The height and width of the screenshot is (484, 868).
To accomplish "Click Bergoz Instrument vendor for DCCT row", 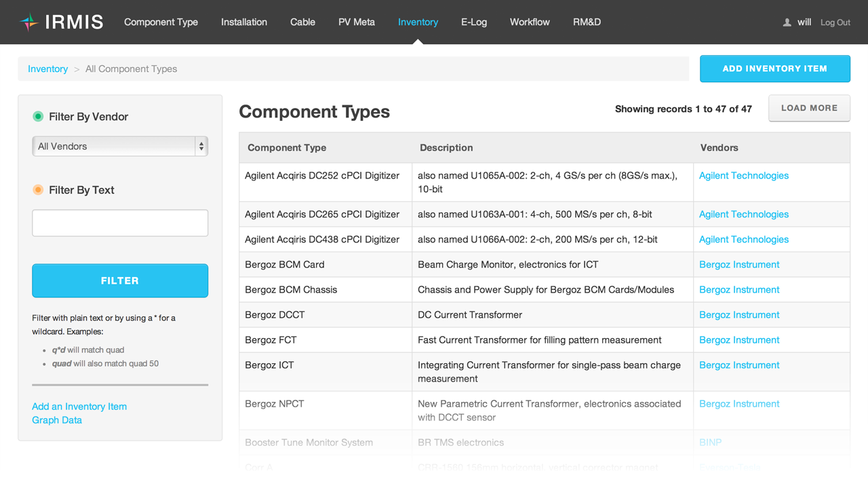I will point(739,315).
